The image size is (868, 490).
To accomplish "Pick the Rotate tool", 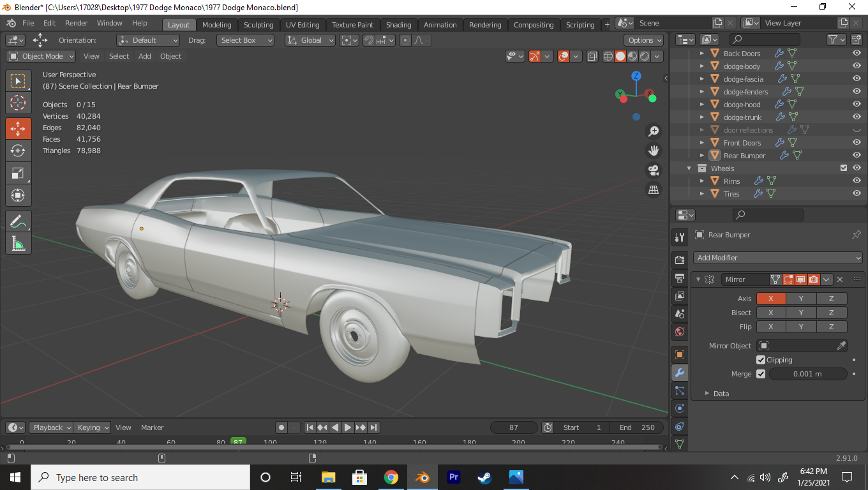I will coord(19,151).
